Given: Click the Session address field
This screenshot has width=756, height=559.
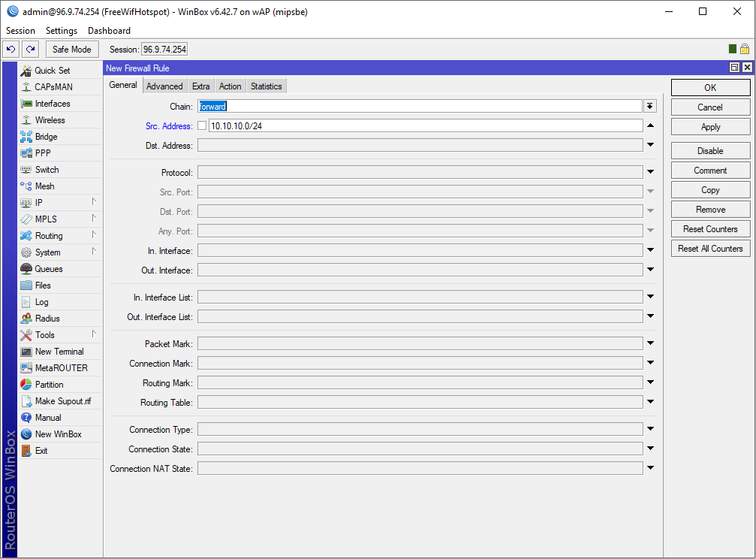Looking at the screenshot, I should coord(164,50).
